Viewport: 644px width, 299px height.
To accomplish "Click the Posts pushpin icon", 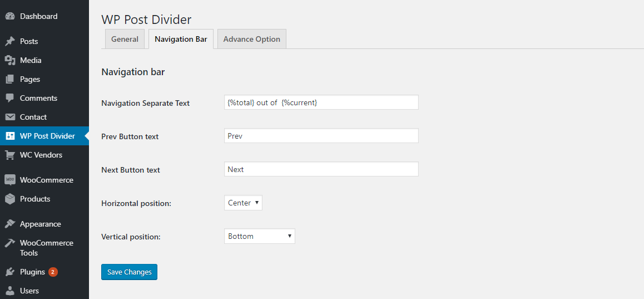I will coord(9,41).
